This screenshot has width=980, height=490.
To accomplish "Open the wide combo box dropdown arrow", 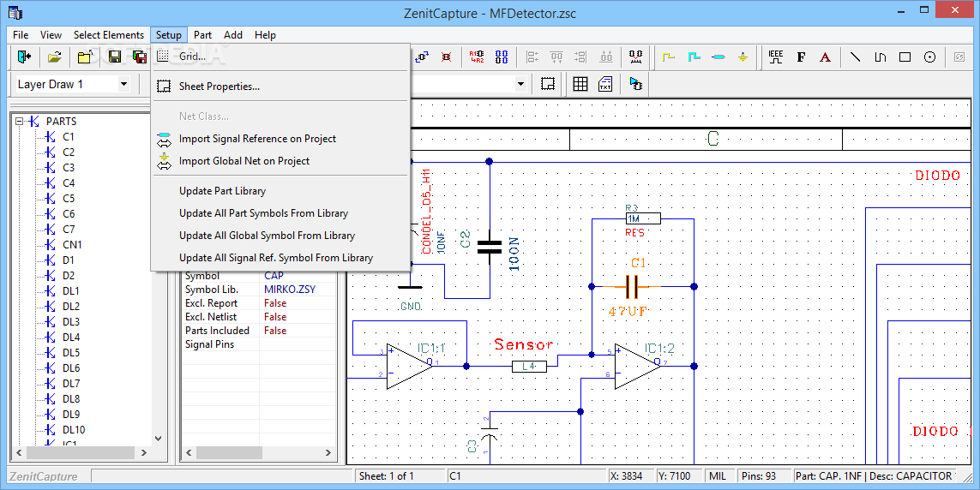I will [x=520, y=84].
